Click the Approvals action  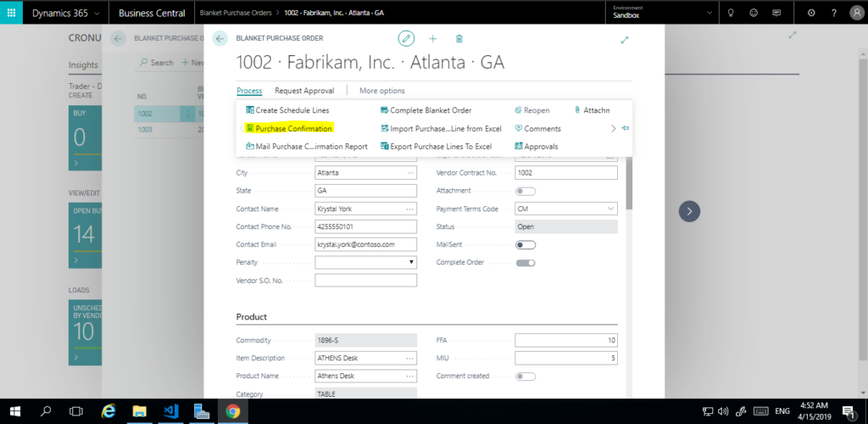[x=537, y=147]
